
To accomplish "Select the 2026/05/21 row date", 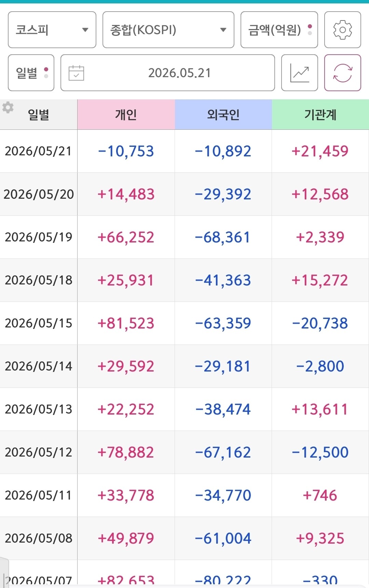I will click(x=39, y=151).
